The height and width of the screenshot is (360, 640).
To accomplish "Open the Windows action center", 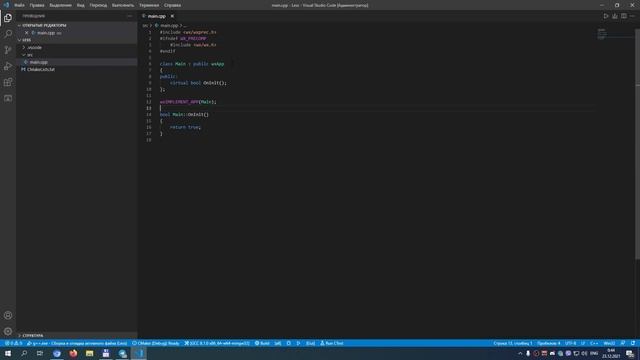I will point(630,353).
